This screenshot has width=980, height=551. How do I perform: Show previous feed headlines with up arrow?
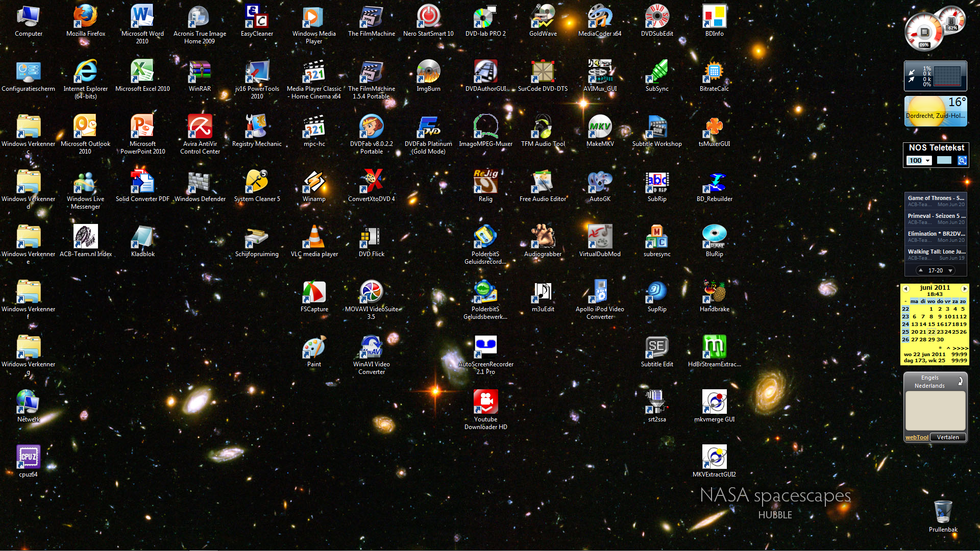(x=920, y=270)
